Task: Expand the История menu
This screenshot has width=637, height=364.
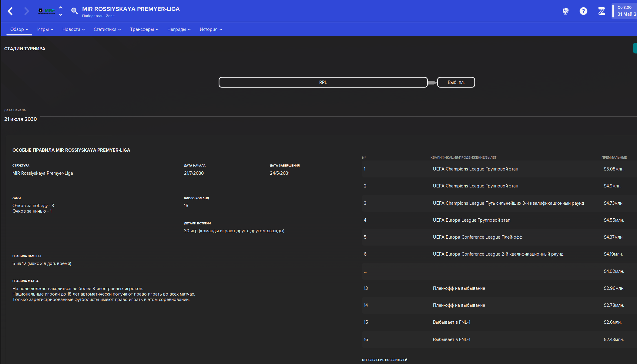Action: pyautogui.click(x=211, y=29)
